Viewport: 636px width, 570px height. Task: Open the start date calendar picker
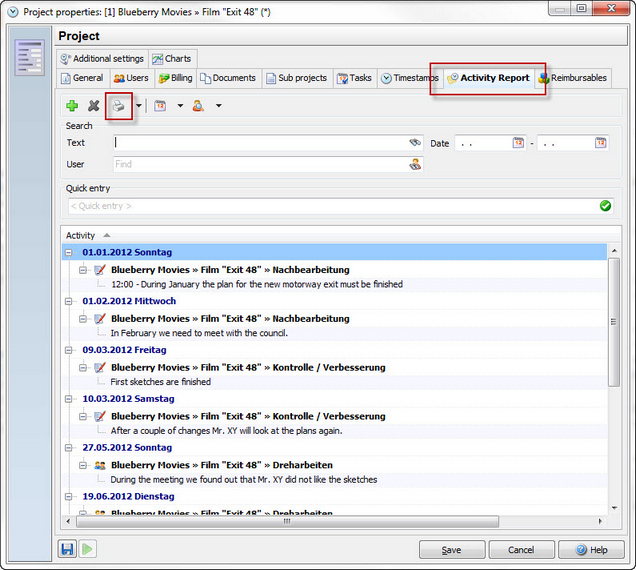[518, 143]
